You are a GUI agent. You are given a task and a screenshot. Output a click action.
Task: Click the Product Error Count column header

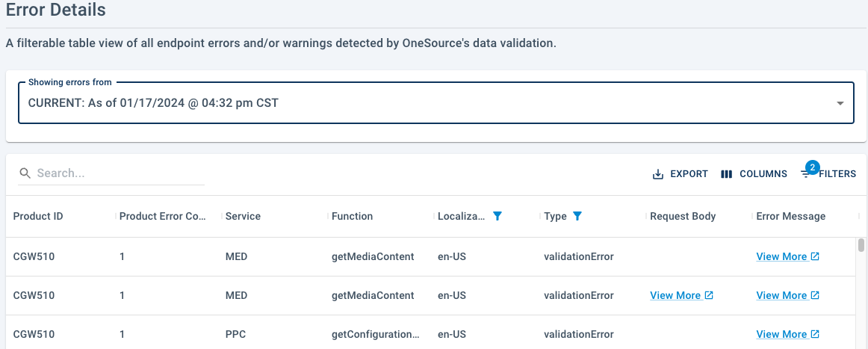click(x=163, y=216)
